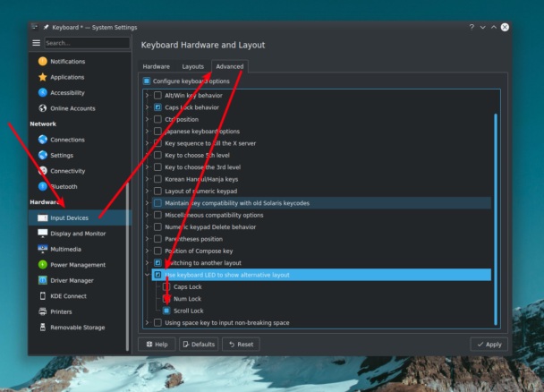The image size is (544, 392).
Task: Click the title bar help question mark
Action: [472, 27]
